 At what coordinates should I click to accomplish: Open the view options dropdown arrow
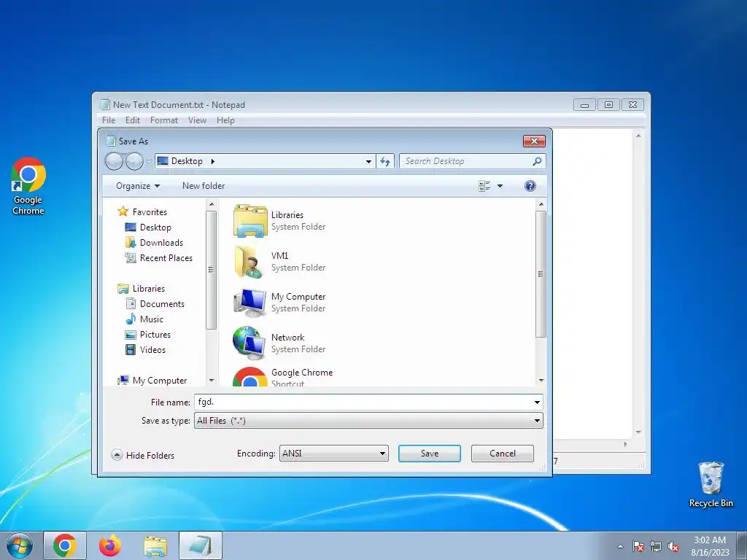coord(500,186)
